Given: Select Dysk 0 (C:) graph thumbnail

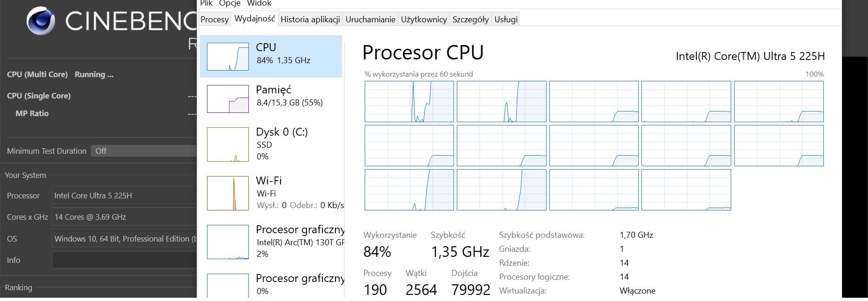Looking at the screenshot, I should click(228, 144).
